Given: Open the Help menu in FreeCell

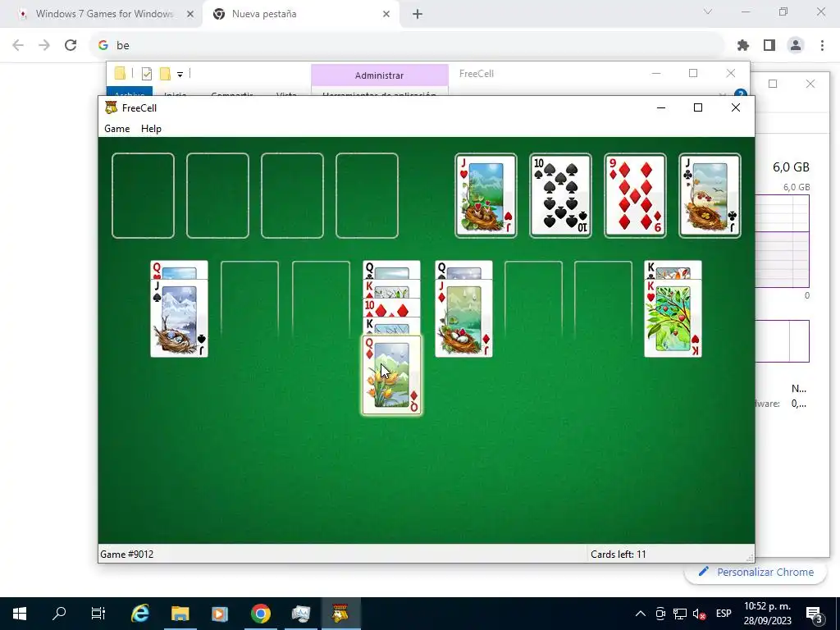Looking at the screenshot, I should click(x=151, y=129).
